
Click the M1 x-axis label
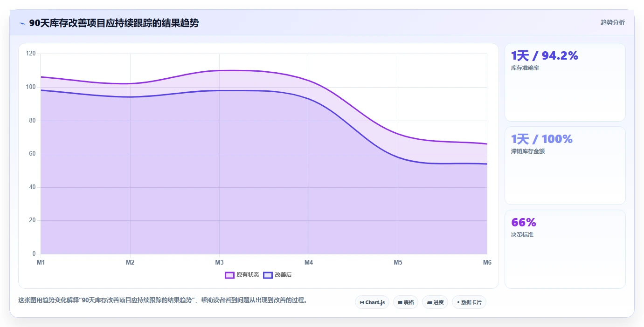[x=41, y=262]
